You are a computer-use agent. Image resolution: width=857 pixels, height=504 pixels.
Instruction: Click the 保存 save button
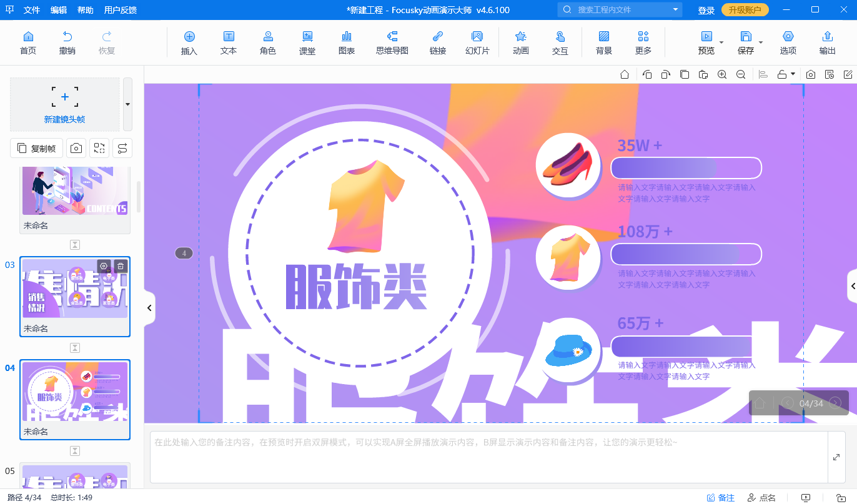[746, 42]
